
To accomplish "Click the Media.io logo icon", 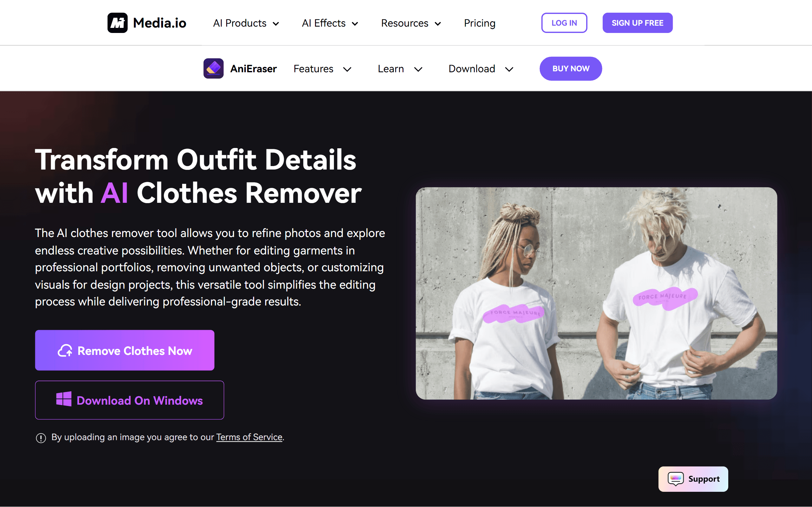I will coord(117,23).
